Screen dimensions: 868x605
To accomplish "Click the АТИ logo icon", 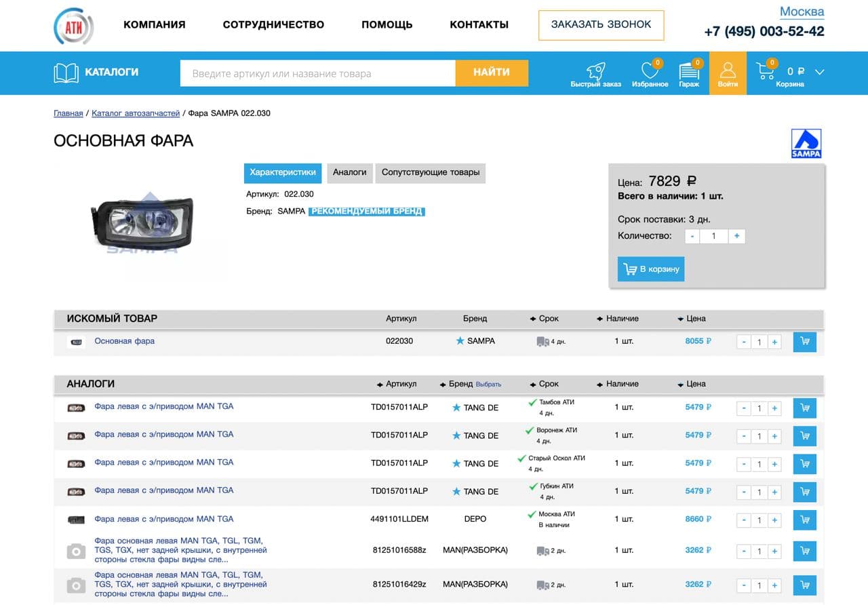I will coord(73,26).
